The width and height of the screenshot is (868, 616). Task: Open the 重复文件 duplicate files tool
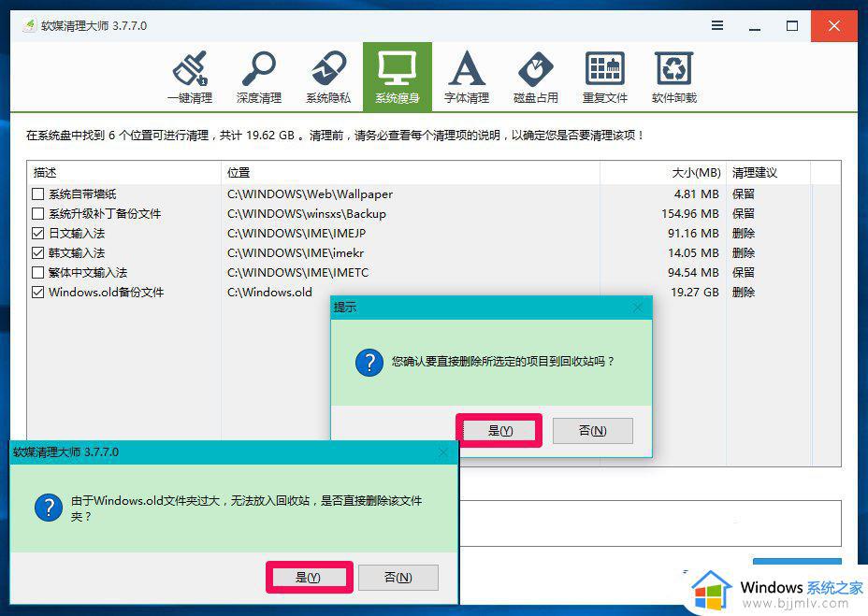[604, 77]
